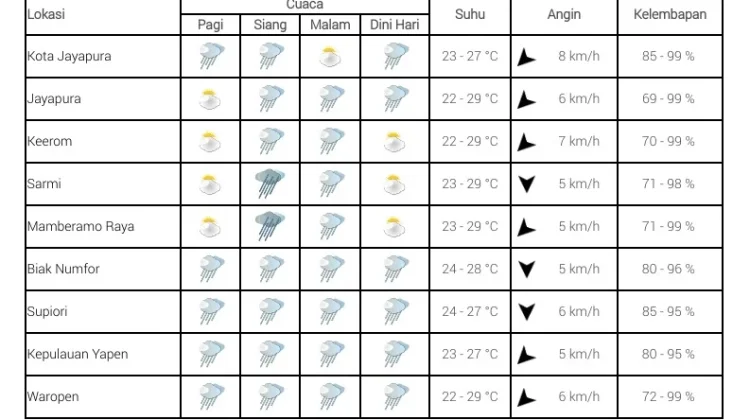Click Kota Jayapura's wind direction arrow
The height and width of the screenshot is (420, 750).
click(526, 57)
